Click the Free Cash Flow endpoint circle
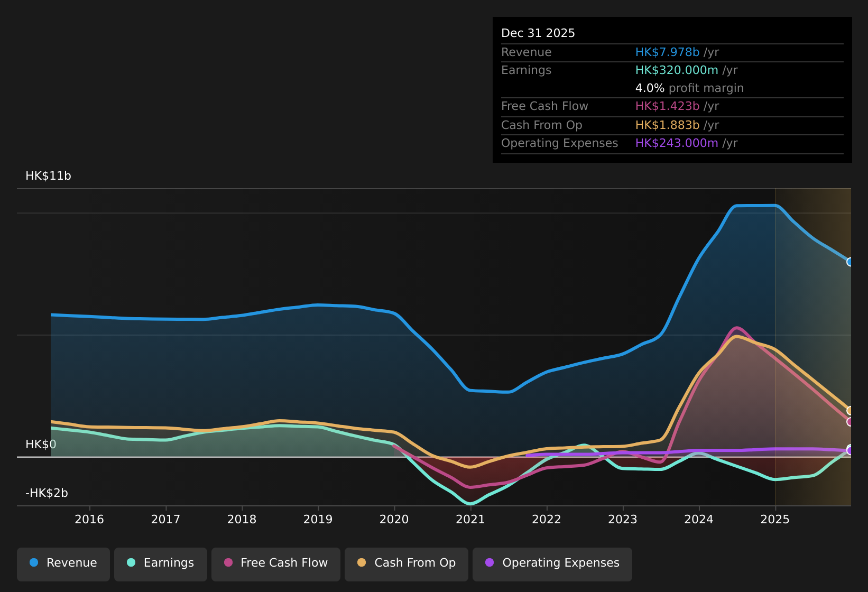Viewport: 868px width, 592px height. [849, 421]
